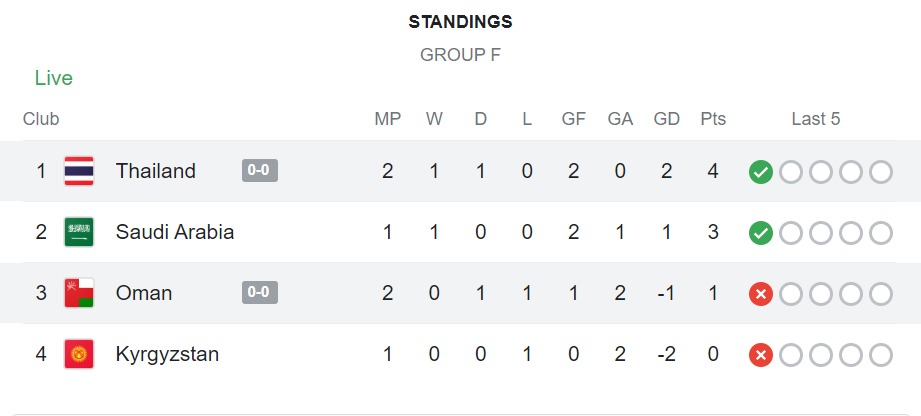Click Saudi Arabia's green win checkmark icon
Screen dimensions: 921x416
pyautogui.click(x=761, y=233)
